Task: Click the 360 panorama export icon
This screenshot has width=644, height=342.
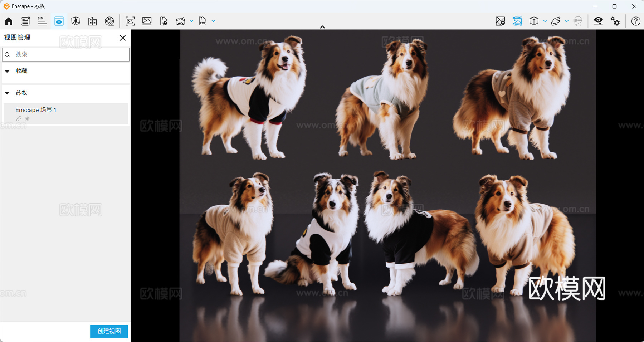Action: [x=180, y=21]
